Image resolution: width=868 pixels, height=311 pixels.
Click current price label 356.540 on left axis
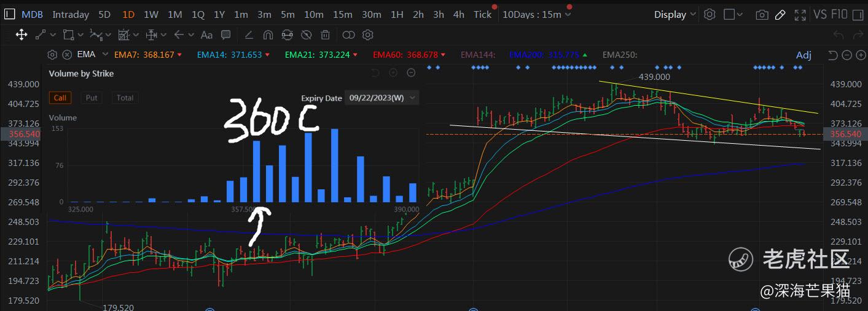point(23,133)
